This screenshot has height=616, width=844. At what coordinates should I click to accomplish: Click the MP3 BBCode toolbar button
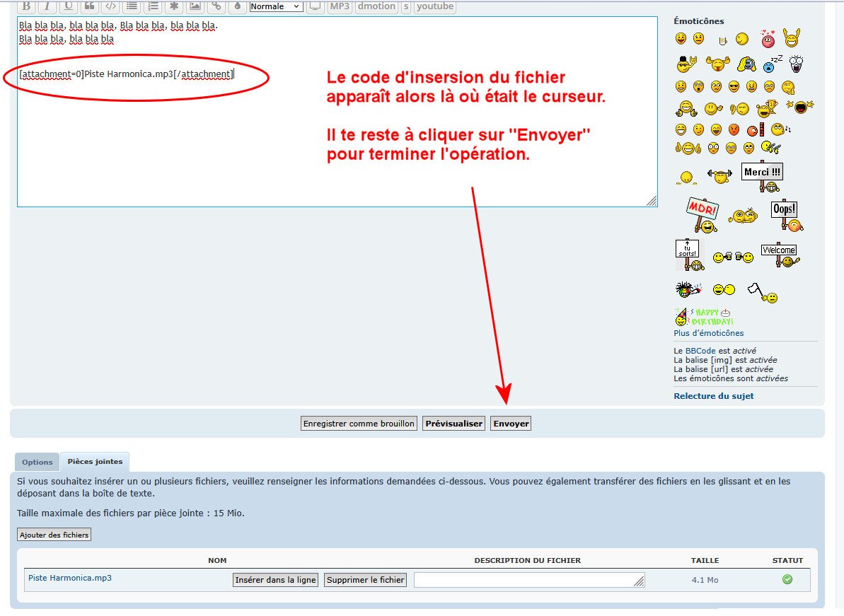pos(340,6)
